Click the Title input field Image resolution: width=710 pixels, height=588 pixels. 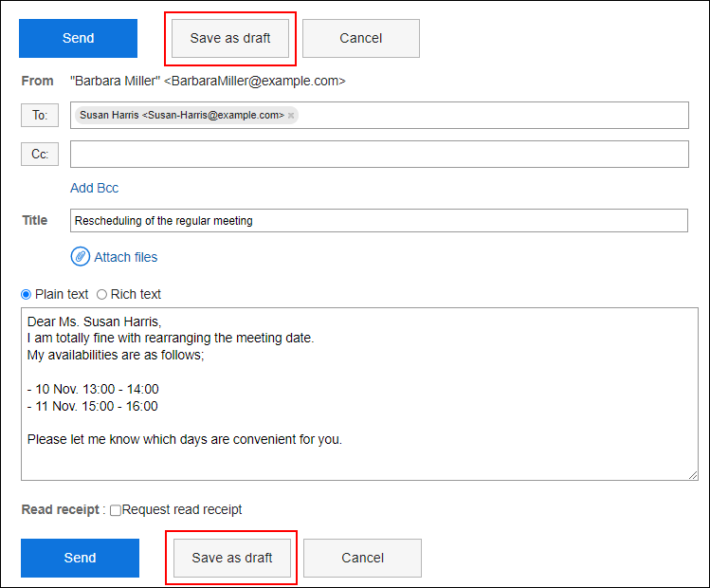[379, 221]
